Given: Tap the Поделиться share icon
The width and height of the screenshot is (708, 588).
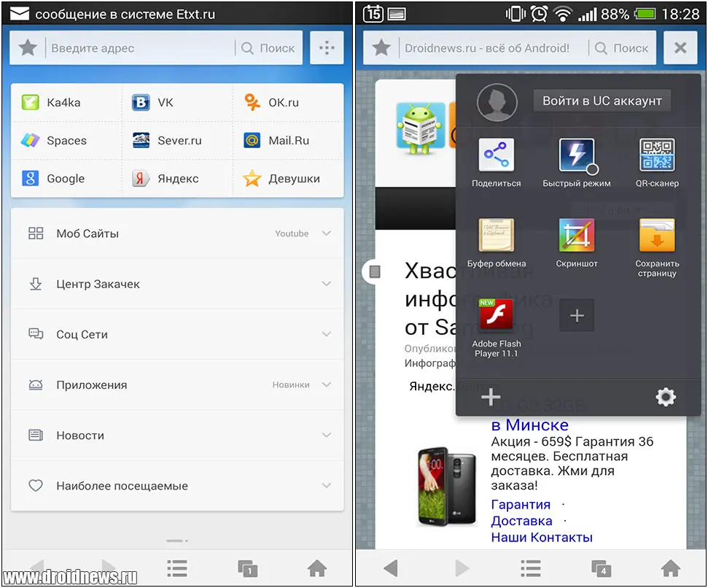Looking at the screenshot, I should (497, 155).
